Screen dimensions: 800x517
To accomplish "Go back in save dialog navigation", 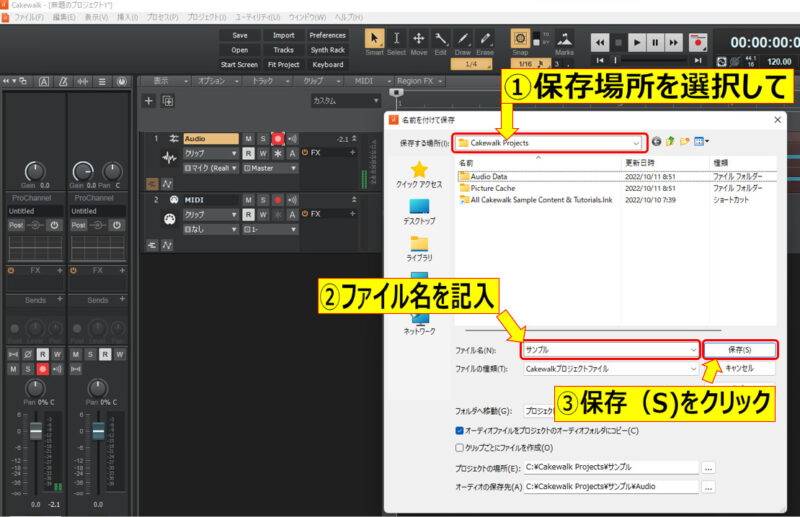I will [656, 141].
